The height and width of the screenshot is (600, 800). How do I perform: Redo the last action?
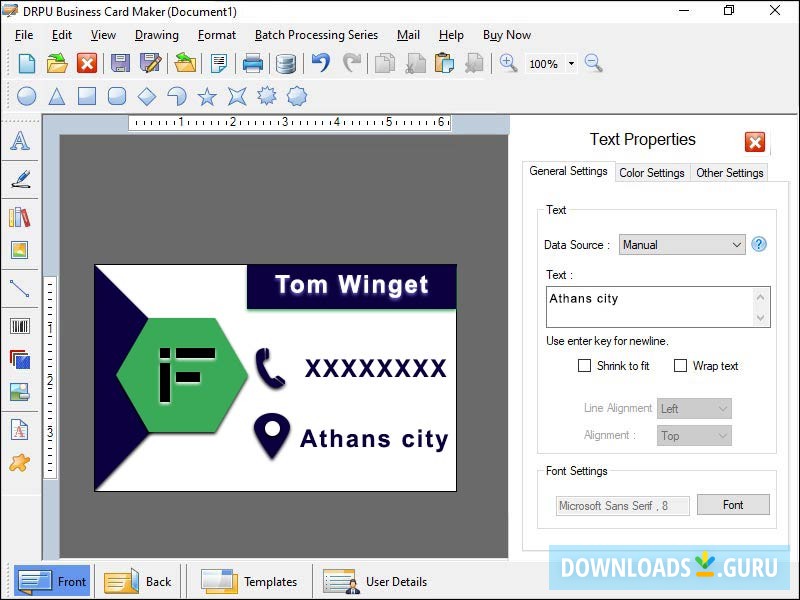352,64
